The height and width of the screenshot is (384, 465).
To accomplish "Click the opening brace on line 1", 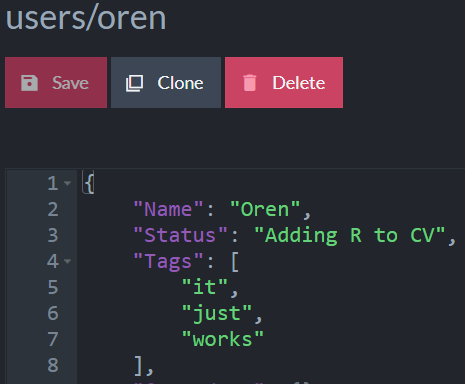I will pos(89,183).
